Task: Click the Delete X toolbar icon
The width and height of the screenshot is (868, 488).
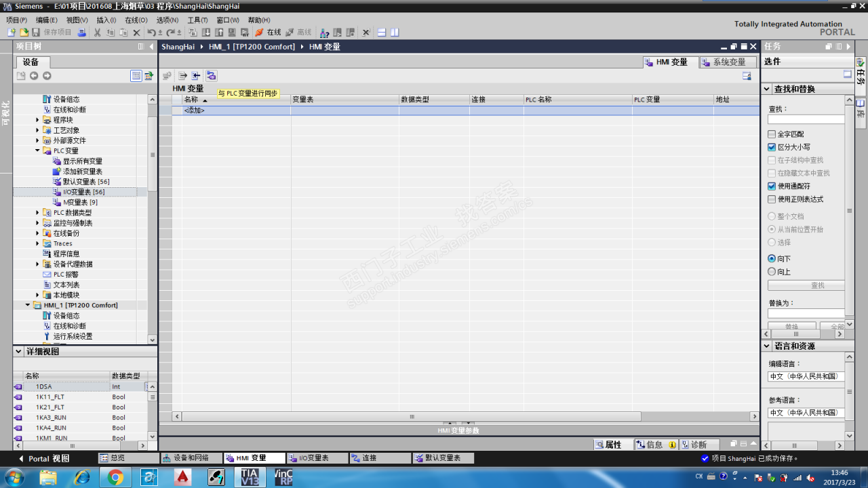Action: point(136,33)
